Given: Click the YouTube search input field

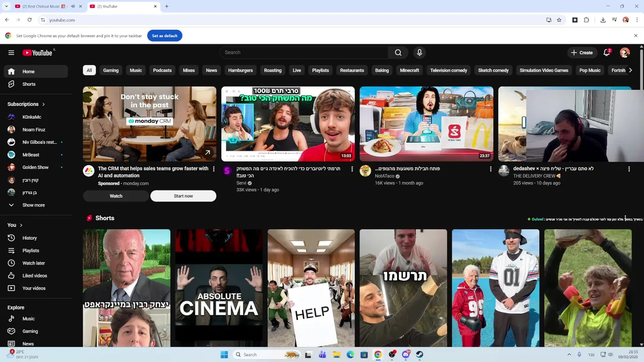Looking at the screenshot, I should click(x=303, y=52).
